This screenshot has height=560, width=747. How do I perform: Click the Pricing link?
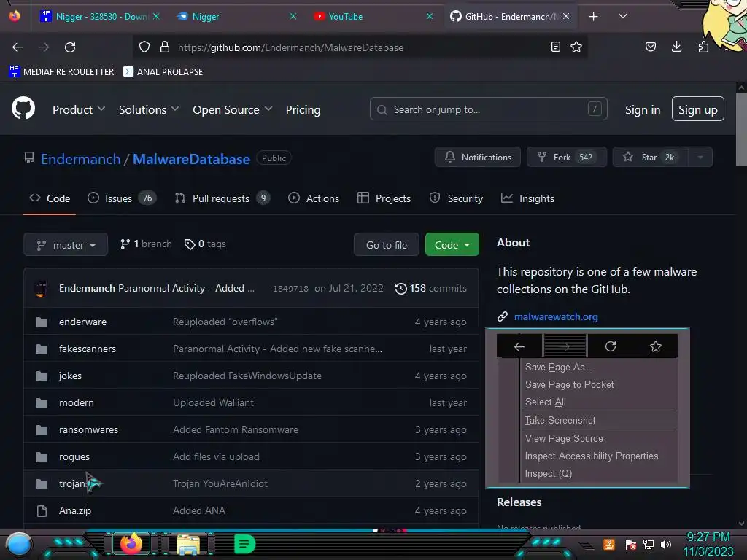pos(303,109)
